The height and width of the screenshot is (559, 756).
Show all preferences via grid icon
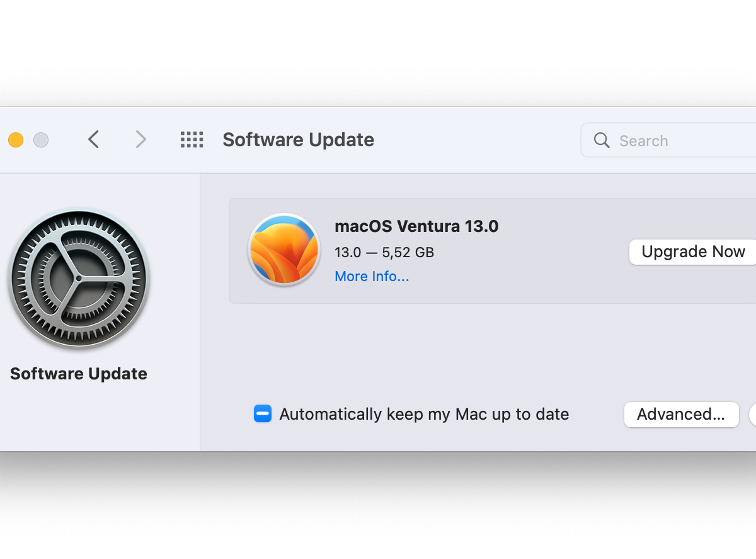[192, 139]
